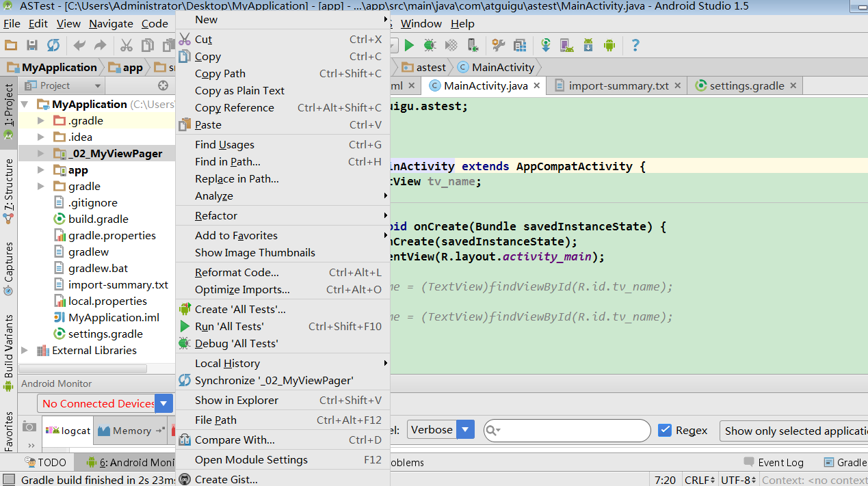This screenshot has width=868, height=486.
Task: Click the Help question mark icon
Action: coord(635,45)
